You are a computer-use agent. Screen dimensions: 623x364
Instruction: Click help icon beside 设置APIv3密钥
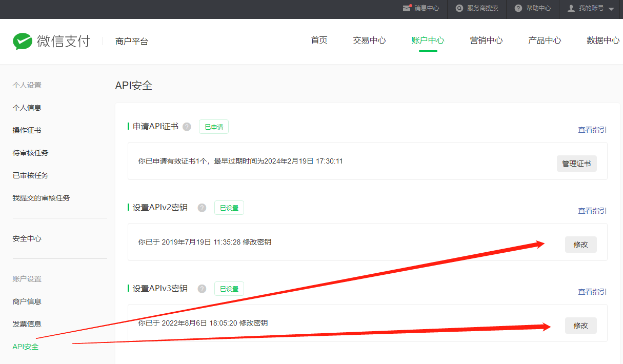coord(202,289)
